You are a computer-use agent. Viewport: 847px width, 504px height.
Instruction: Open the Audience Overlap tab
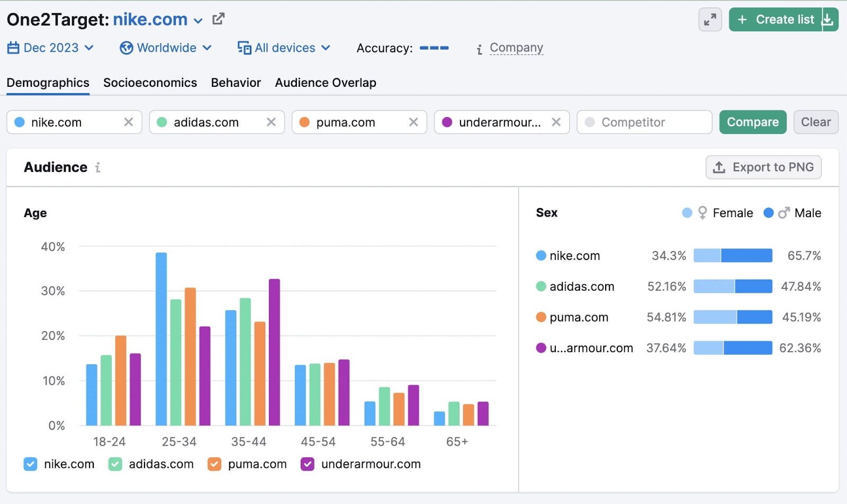(x=325, y=83)
